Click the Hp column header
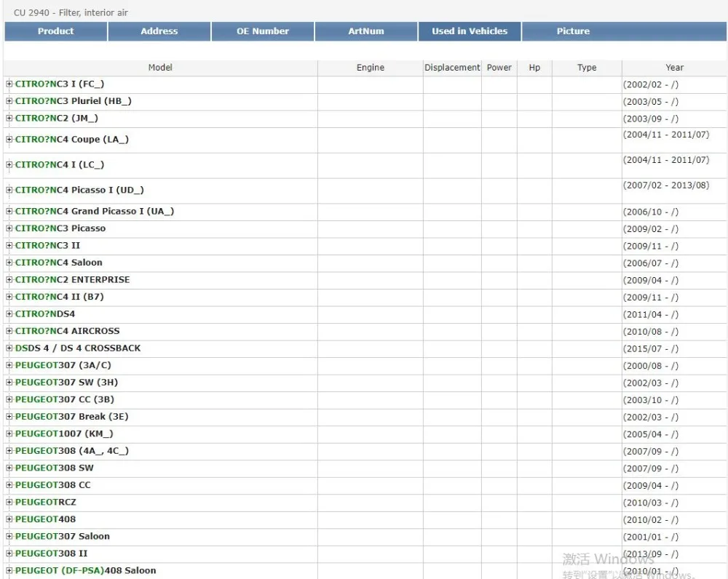Viewport: 728px width, 579px height. coord(534,68)
